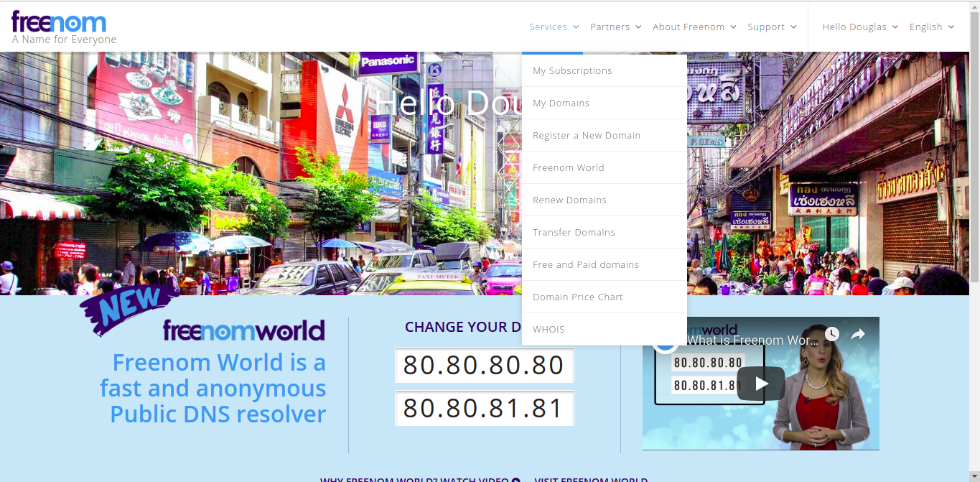The width and height of the screenshot is (980, 482).
Task: Play the What is Freenom World video
Action: (x=761, y=384)
